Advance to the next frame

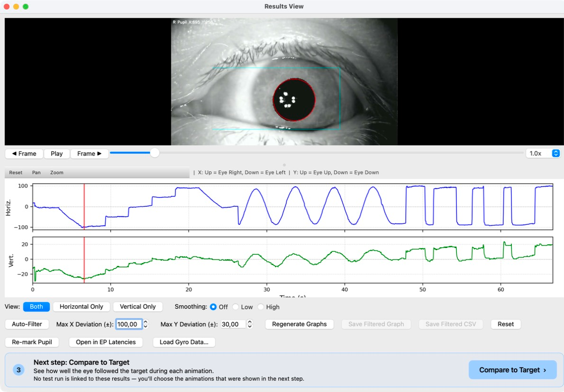coord(89,154)
